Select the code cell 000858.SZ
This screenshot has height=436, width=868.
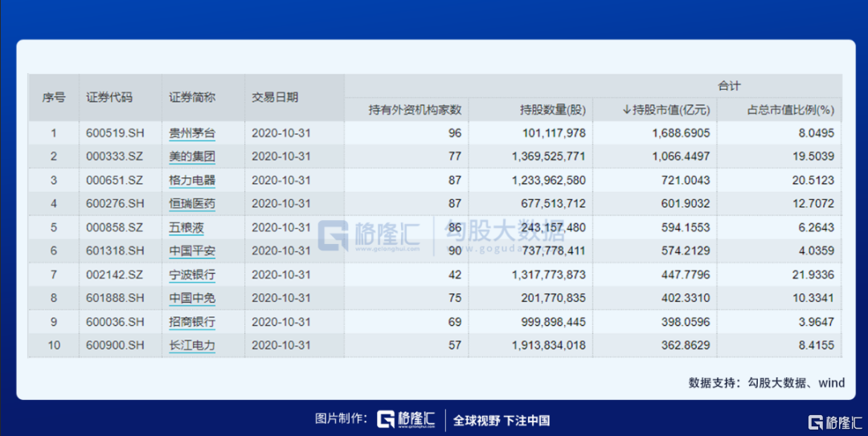point(115,227)
